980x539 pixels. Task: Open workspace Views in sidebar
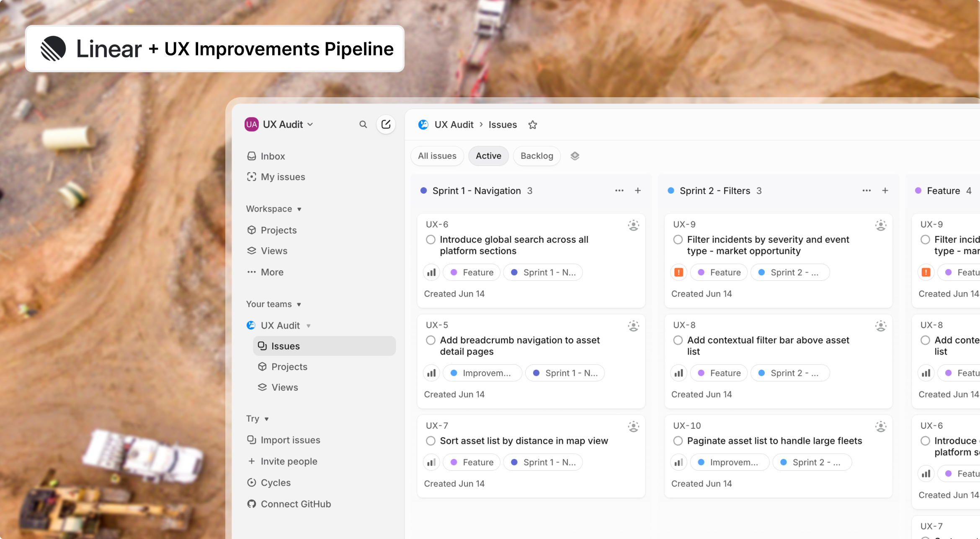274,251
